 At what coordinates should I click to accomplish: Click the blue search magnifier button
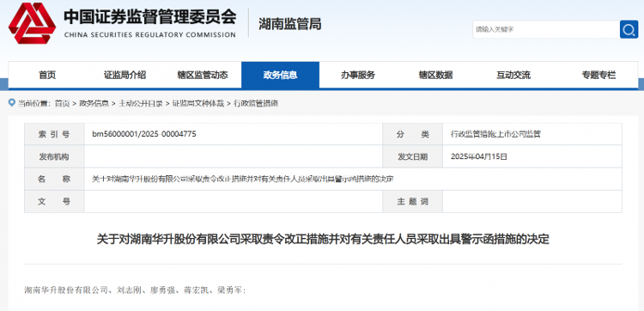tap(629, 29)
